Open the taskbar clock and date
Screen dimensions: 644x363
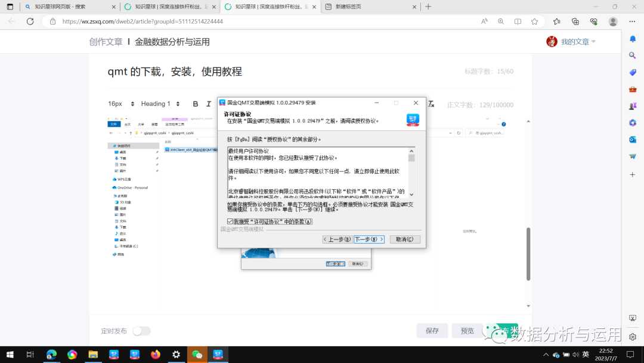(606, 355)
